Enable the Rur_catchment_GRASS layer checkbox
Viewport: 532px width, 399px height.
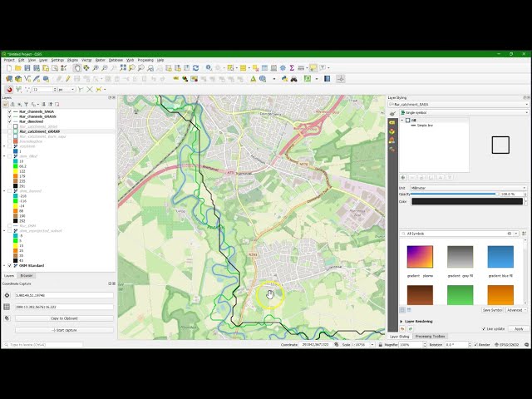tap(9, 131)
